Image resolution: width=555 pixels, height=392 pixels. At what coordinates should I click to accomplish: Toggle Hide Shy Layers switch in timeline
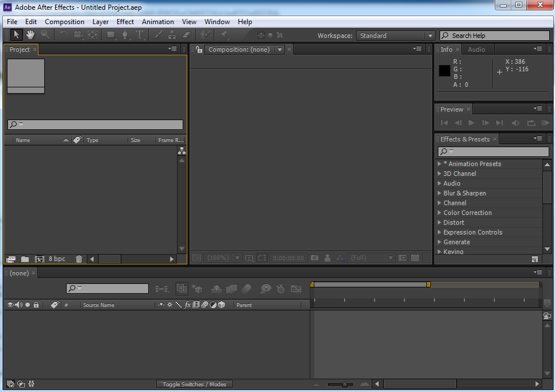click(216, 289)
